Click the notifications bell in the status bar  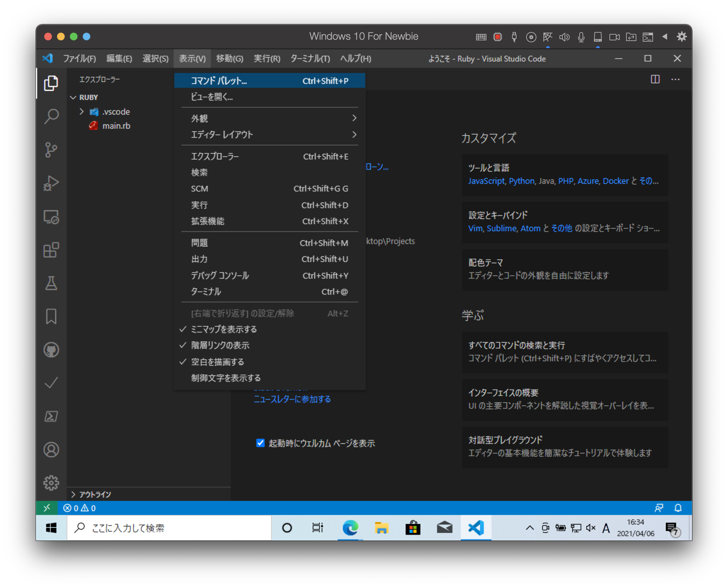679,508
